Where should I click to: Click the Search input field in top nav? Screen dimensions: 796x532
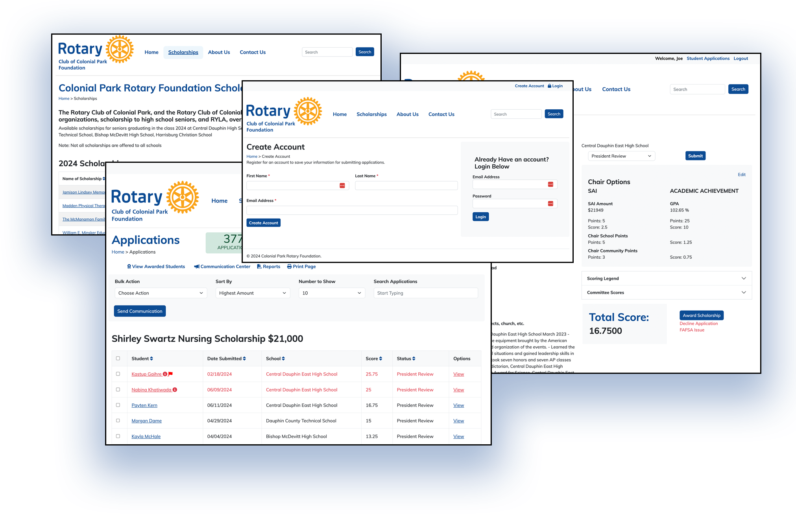tap(327, 52)
